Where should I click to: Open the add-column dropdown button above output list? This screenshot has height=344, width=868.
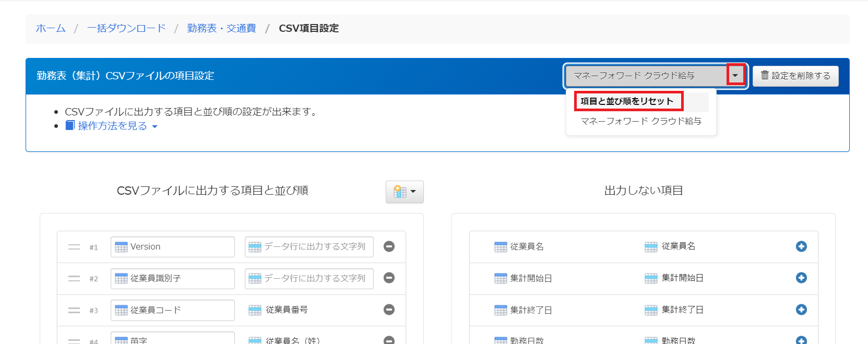(405, 192)
